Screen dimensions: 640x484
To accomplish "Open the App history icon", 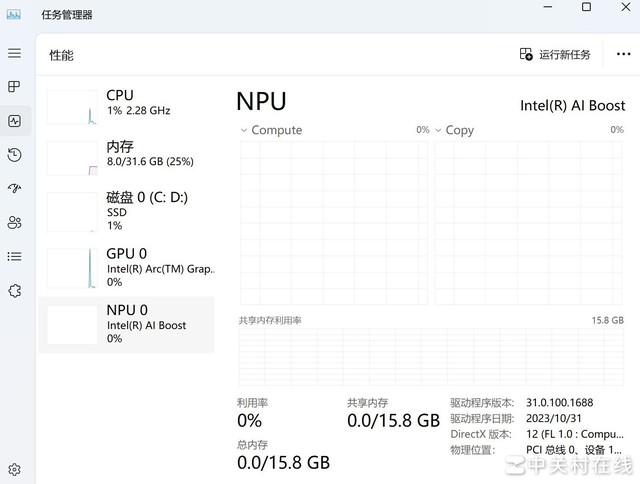I will tap(14, 155).
